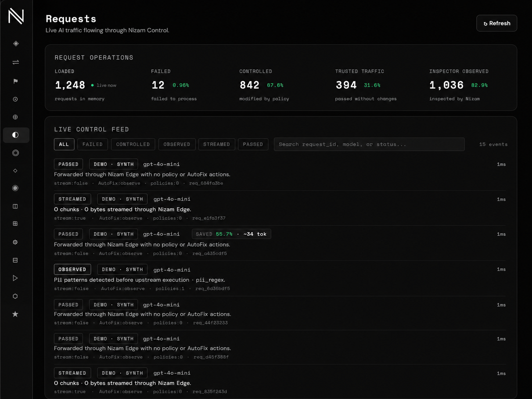
Task: Open the crosshair circle sidebar icon
Action: pos(15,117)
